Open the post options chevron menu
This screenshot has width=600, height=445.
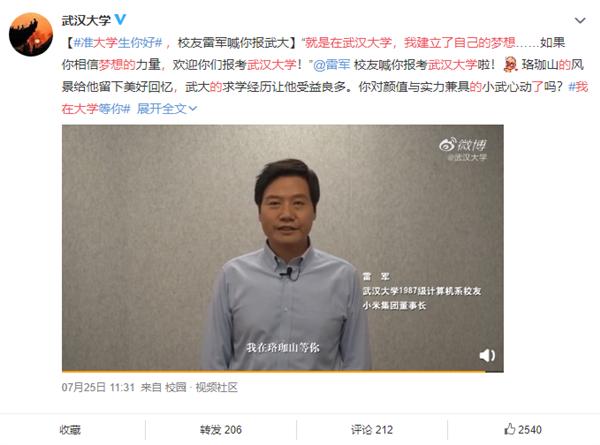coord(580,20)
